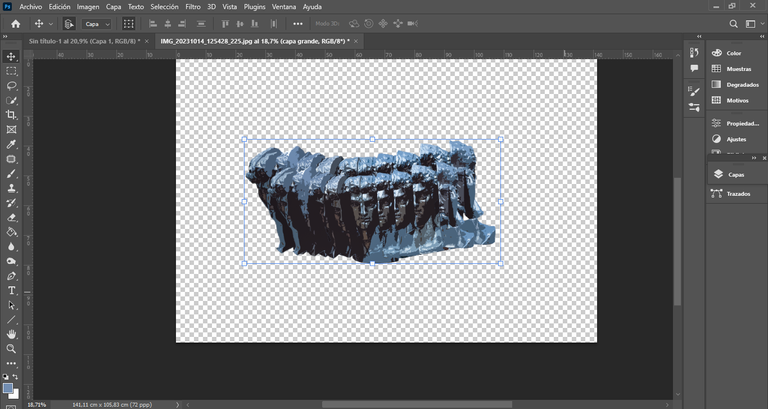This screenshot has height=409, width=768.
Task: Select the Eyedropper tool
Action: coord(11,144)
